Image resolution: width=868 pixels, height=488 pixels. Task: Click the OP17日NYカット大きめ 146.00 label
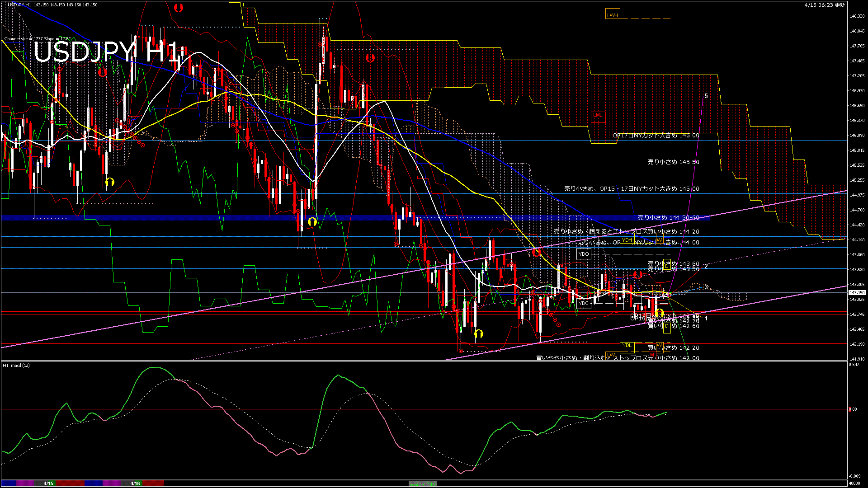[x=656, y=136]
